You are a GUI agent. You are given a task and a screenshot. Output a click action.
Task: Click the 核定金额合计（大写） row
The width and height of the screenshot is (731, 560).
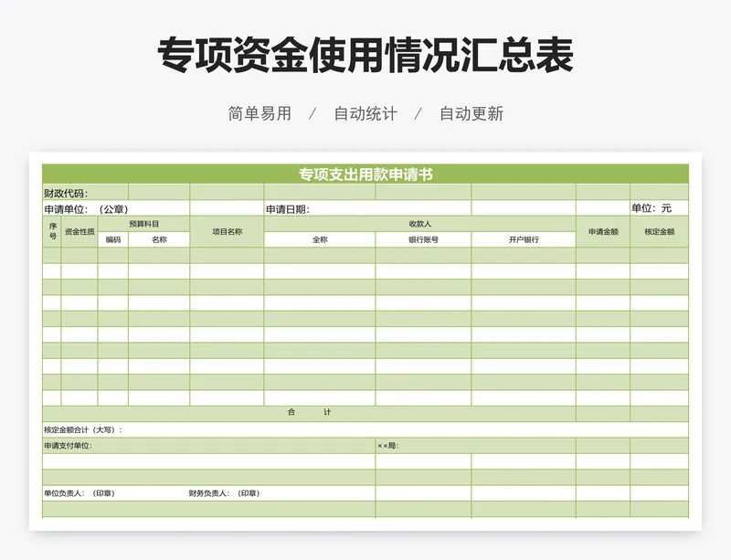coord(365,429)
